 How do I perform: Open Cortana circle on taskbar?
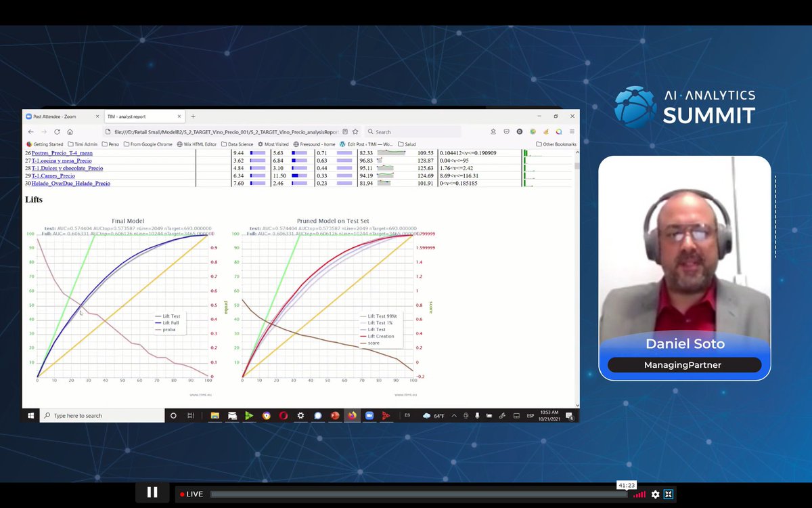(173, 415)
